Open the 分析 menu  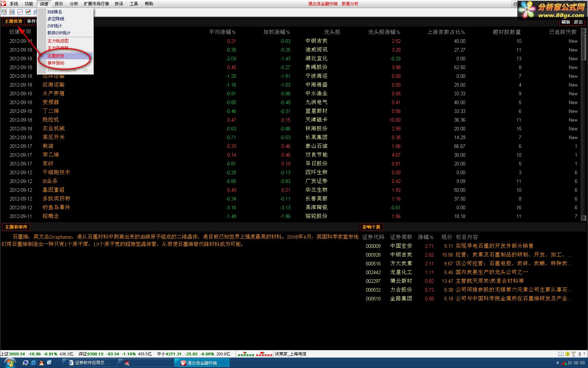pyautogui.click(x=74, y=4)
